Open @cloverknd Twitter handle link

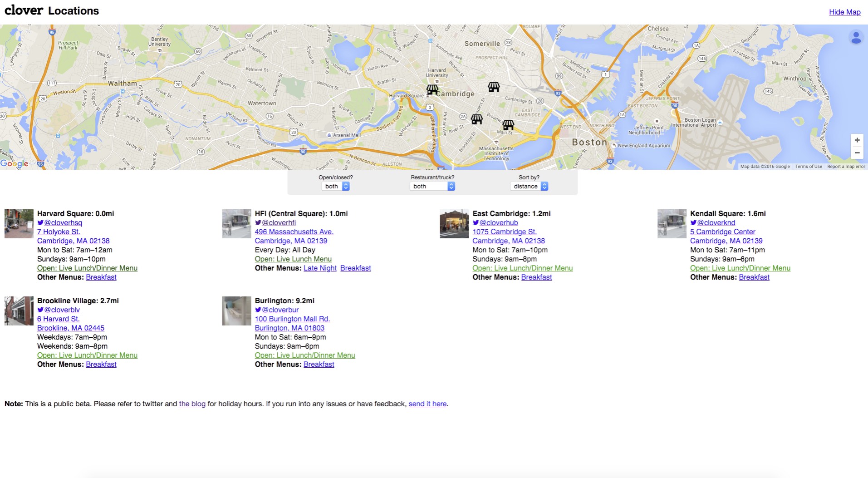[716, 222]
